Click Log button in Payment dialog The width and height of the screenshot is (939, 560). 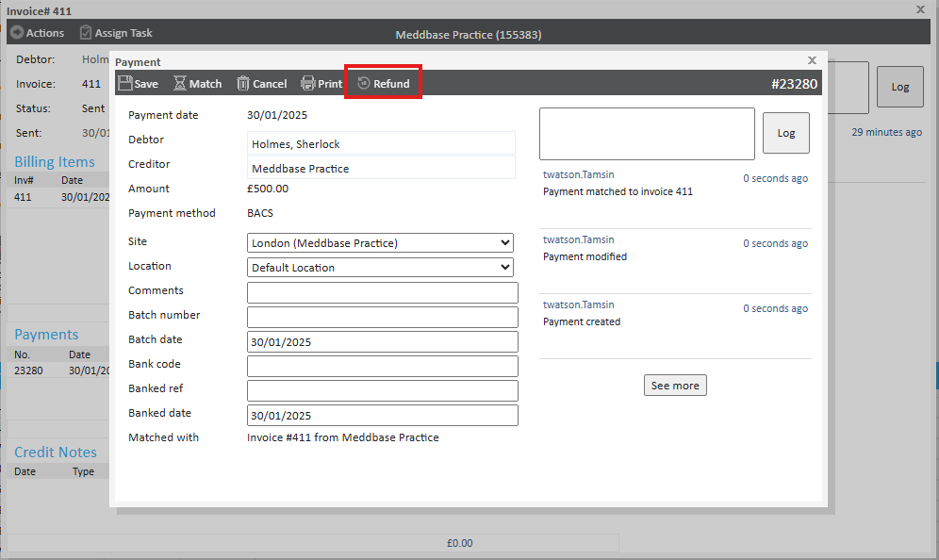pyautogui.click(x=785, y=133)
